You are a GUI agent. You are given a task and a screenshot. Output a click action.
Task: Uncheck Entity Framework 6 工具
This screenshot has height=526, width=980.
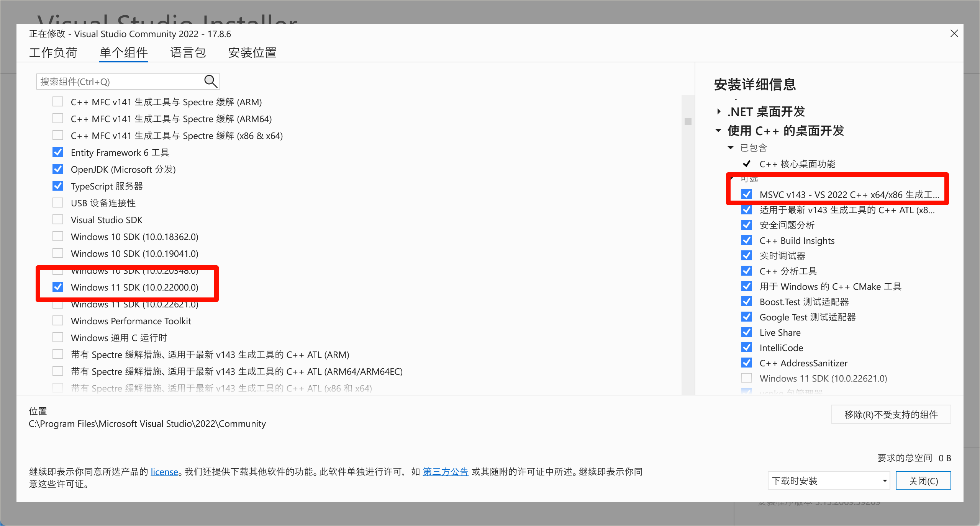tap(58, 152)
